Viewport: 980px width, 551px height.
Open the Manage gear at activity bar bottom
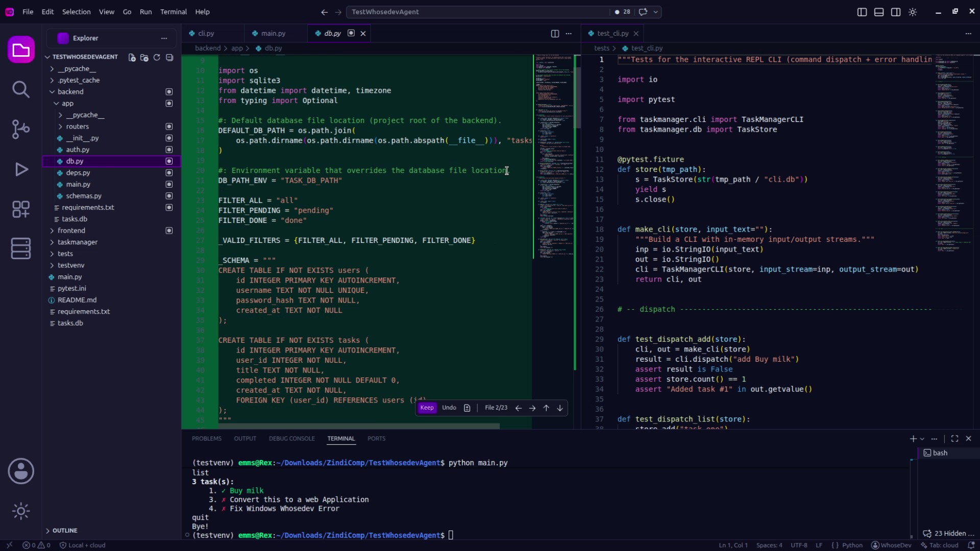click(21, 511)
